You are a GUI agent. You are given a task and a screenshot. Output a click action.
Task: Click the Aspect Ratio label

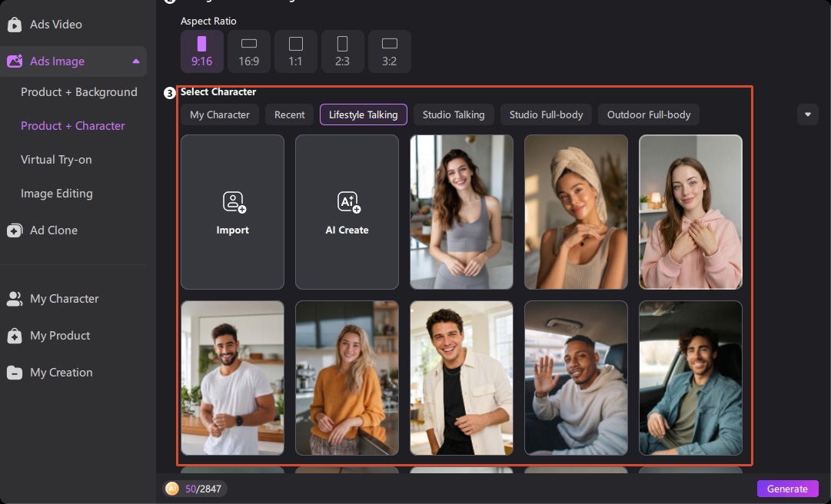pos(208,22)
